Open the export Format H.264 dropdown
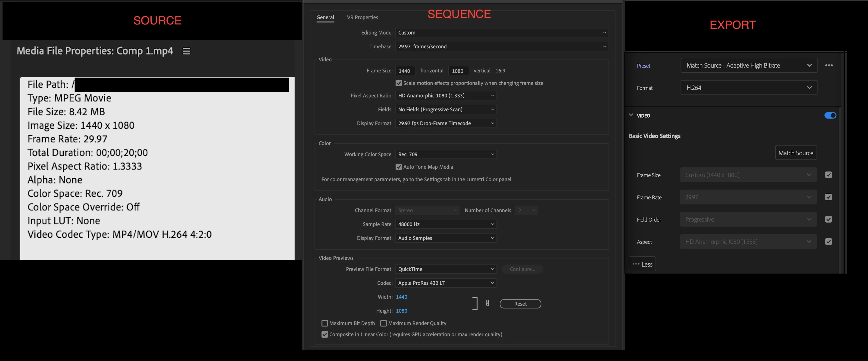 click(748, 87)
